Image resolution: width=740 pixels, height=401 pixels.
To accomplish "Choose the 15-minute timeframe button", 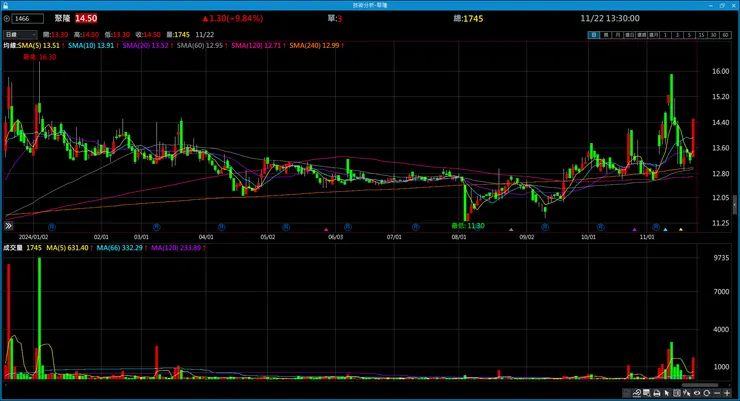I will click(x=701, y=35).
